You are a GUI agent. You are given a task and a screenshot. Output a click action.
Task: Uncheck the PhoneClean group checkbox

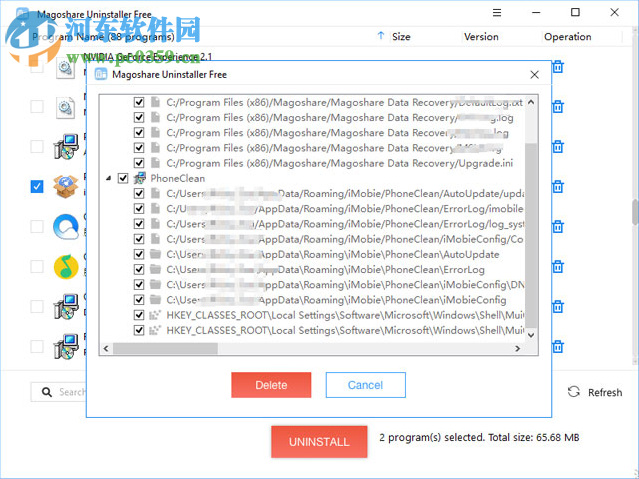tap(123, 178)
